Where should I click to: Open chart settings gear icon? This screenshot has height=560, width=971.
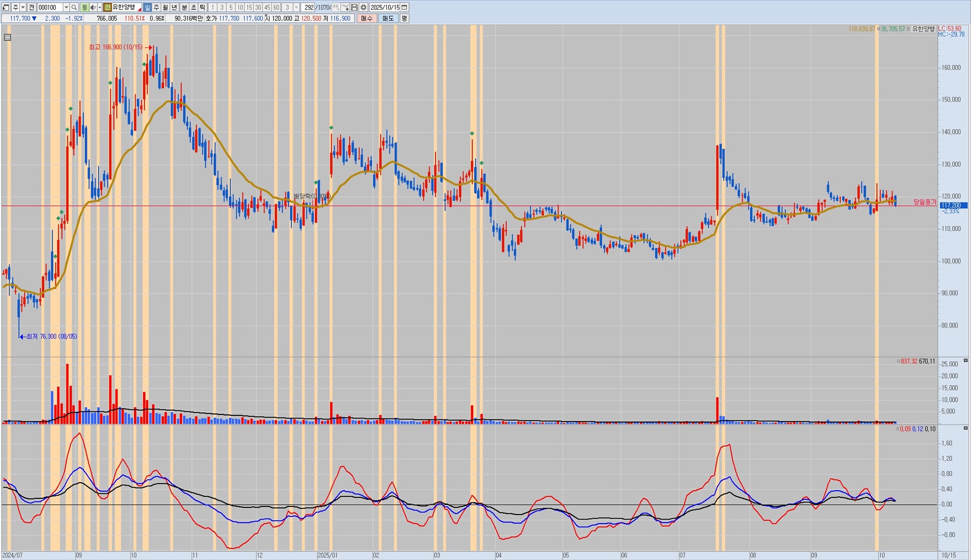pyautogui.click(x=363, y=7)
